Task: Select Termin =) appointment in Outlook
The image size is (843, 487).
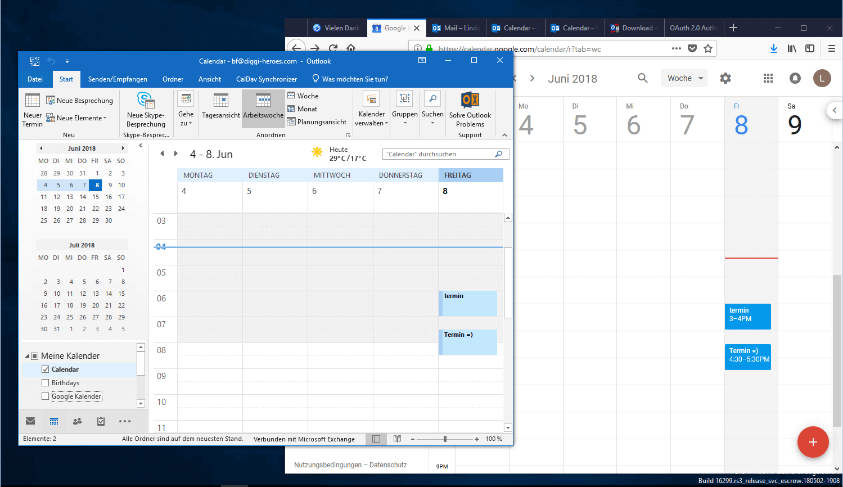Action: [x=468, y=342]
